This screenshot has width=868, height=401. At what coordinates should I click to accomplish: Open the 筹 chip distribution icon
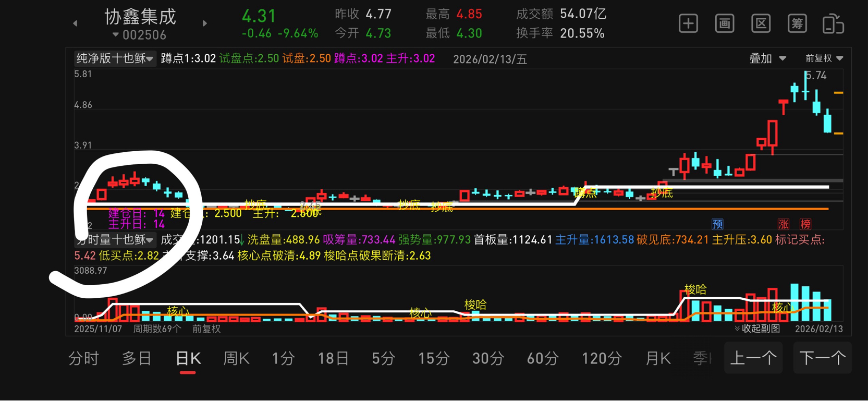797,24
